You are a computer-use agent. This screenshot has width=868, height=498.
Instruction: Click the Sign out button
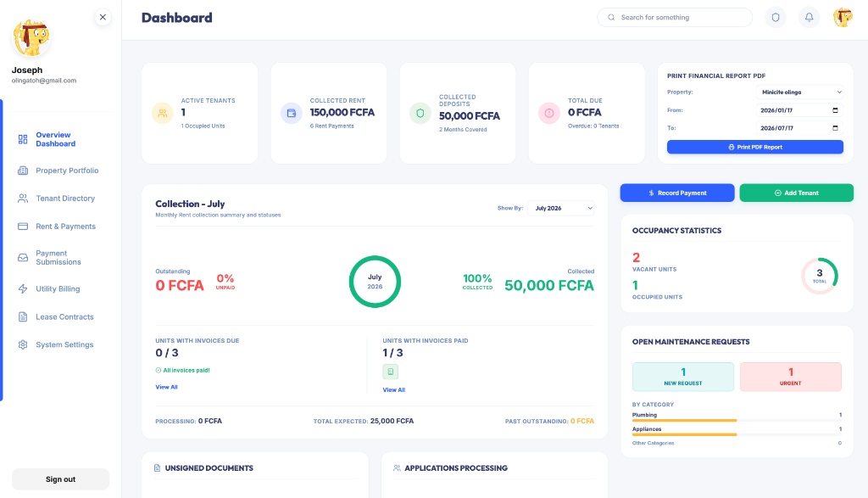click(60, 479)
